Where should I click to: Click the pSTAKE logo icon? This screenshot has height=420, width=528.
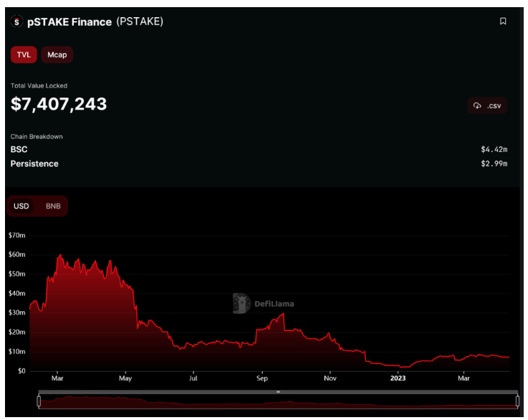(x=16, y=22)
